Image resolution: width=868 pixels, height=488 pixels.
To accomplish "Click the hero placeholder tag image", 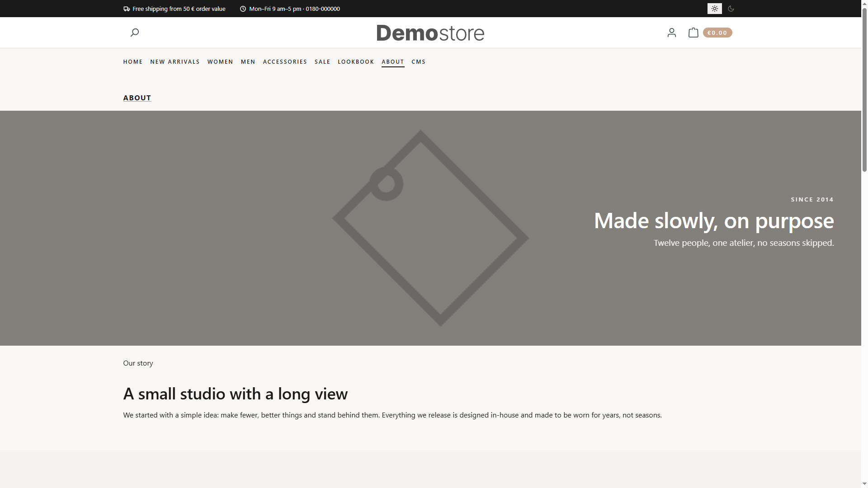I will pyautogui.click(x=430, y=228).
